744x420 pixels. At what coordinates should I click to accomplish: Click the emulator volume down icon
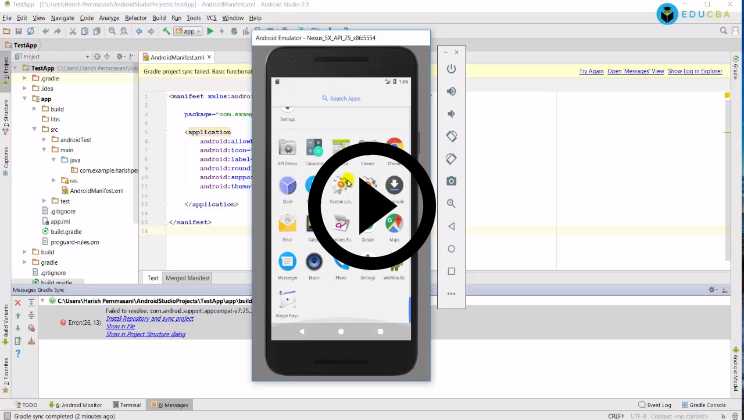tap(451, 113)
